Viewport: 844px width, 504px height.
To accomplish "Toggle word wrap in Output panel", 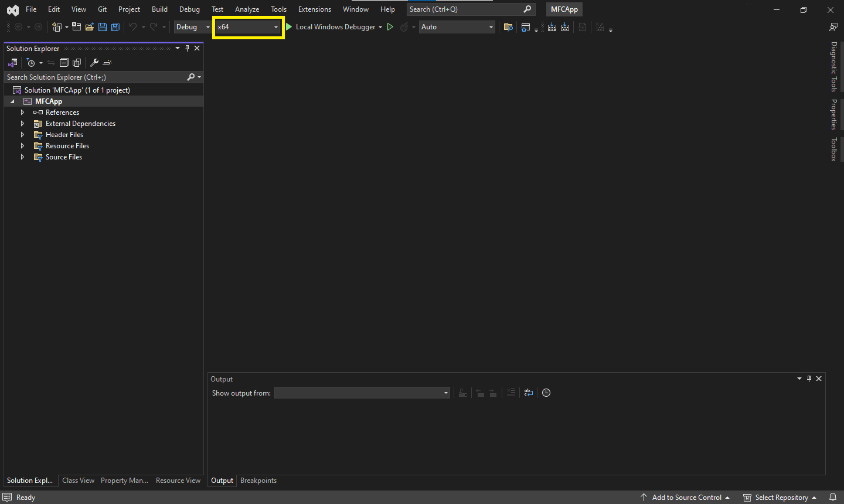I will 529,393.
